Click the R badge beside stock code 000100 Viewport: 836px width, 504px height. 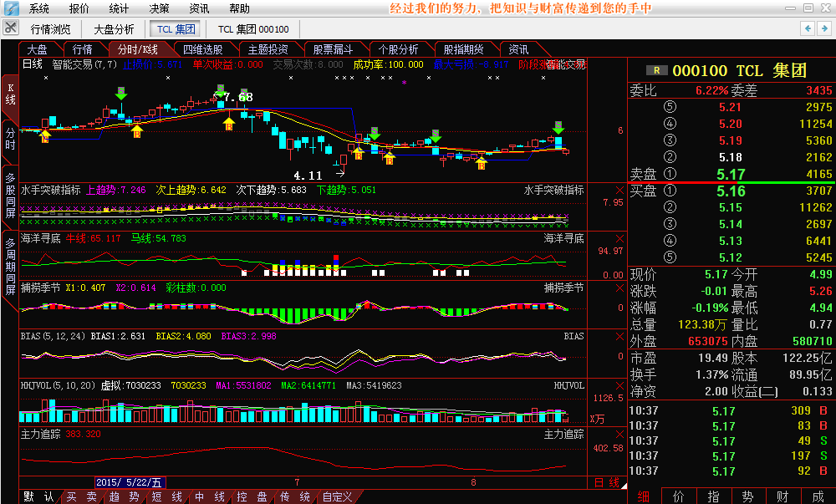[x=660, y=71]
